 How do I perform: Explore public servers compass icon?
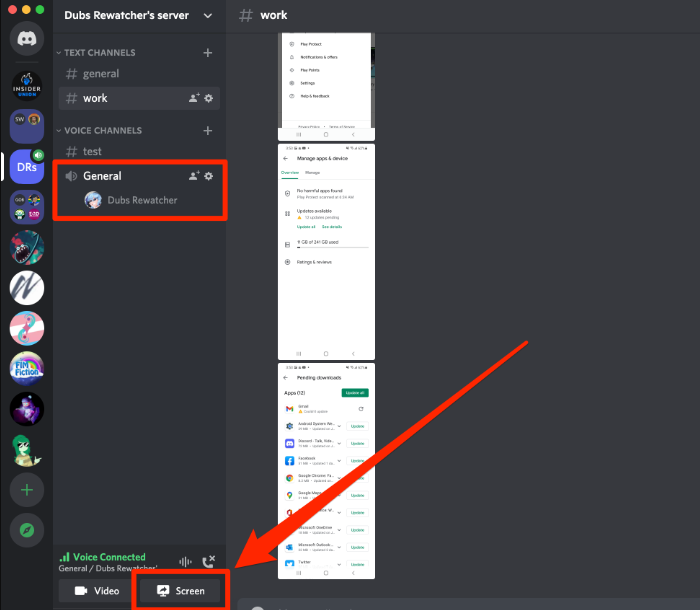27,530
